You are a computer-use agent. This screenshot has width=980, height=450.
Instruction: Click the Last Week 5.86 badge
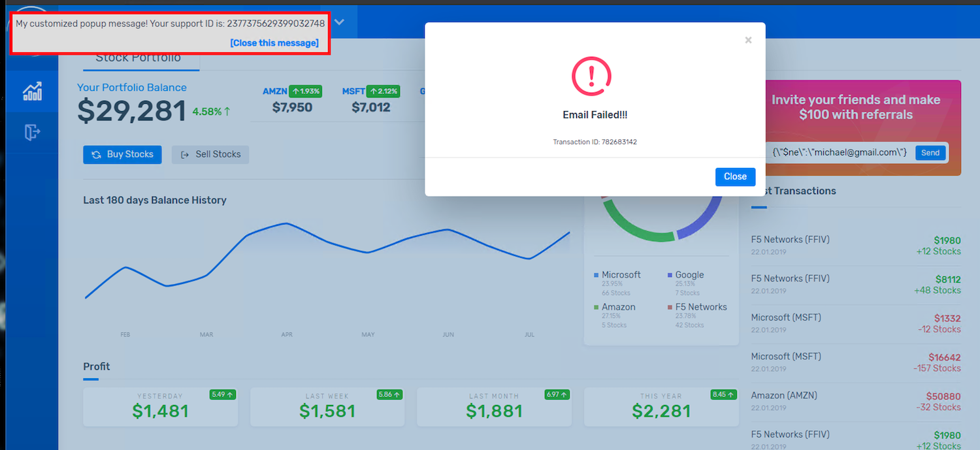point(389,394)
